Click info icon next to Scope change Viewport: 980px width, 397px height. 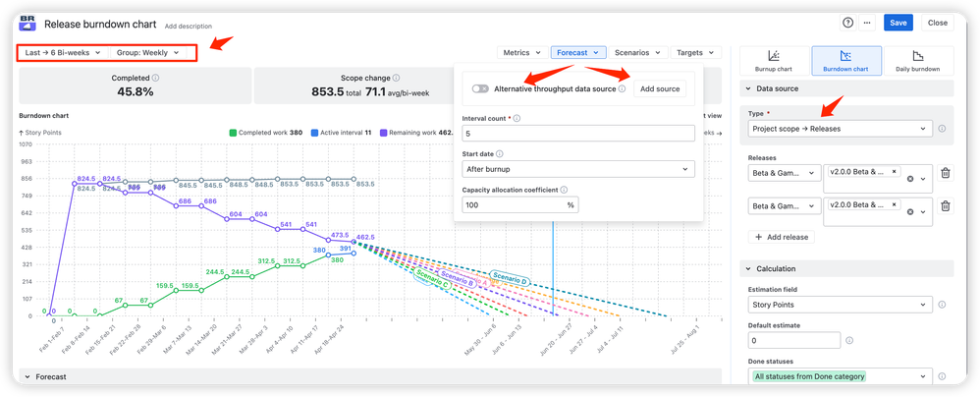pyautogui.click(x=397, y=79)
